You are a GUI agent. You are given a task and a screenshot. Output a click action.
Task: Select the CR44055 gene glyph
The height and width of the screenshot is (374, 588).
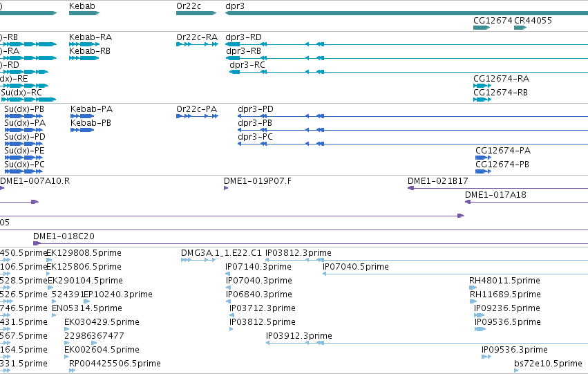[x=520, y=28]
